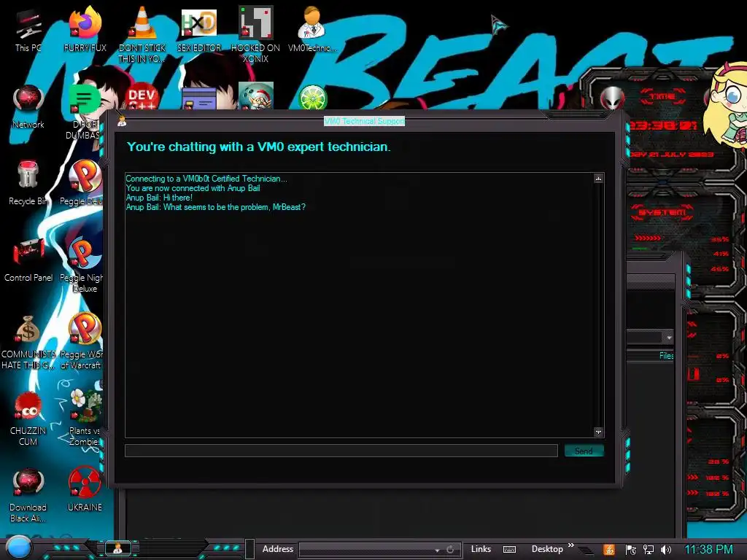Open the money bag COMMUNISTS HATE THIS icon
The height and width of the screenshot is (560, 747).
point(28,342)
